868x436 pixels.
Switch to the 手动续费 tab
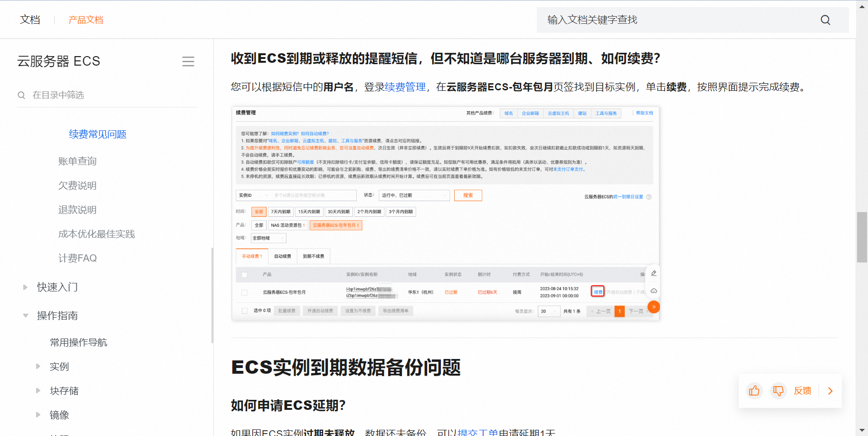tap(252, 256)
